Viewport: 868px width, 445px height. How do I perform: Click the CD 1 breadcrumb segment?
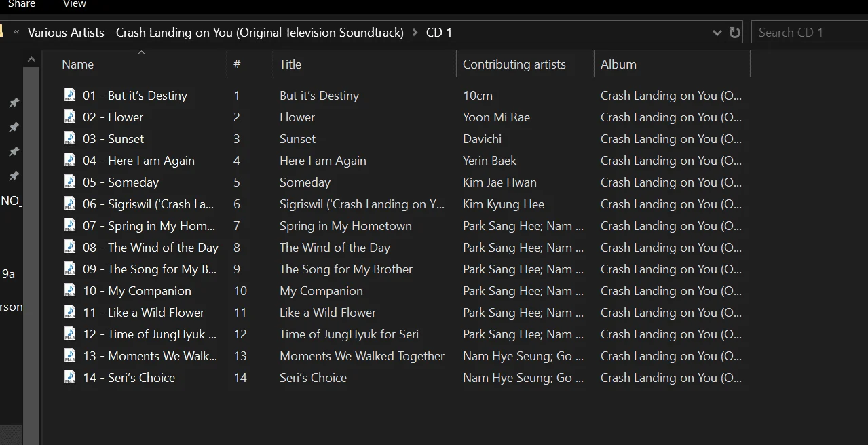438,33
